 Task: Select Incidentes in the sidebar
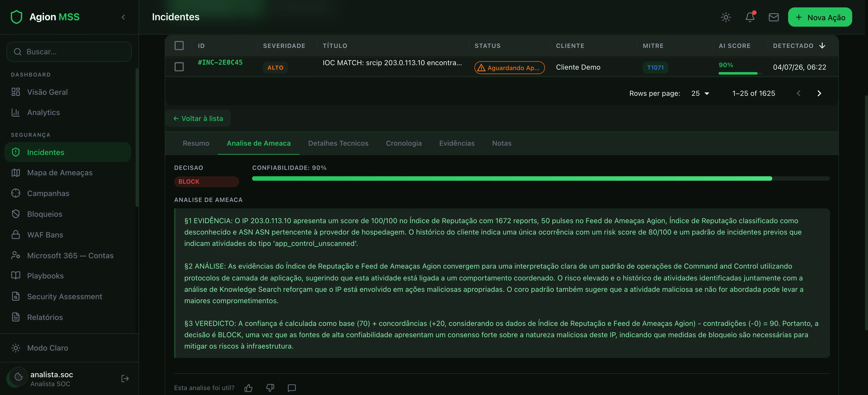coord(67,152)
